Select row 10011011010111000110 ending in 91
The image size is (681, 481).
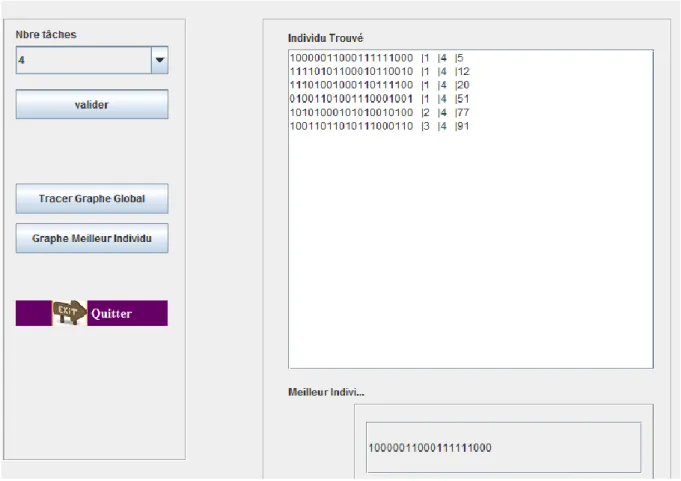(x=380, y=126)
